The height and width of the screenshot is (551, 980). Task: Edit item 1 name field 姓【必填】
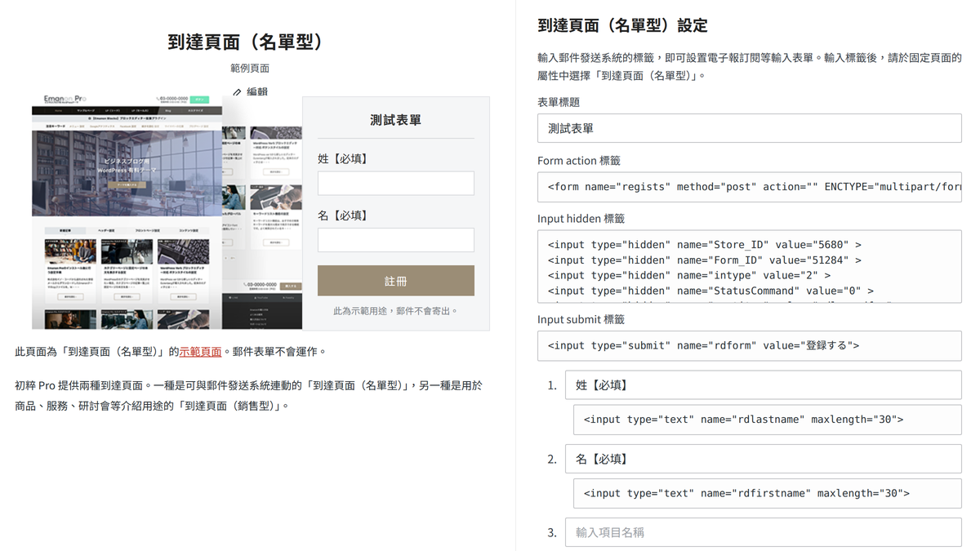[x=763, y=385]
